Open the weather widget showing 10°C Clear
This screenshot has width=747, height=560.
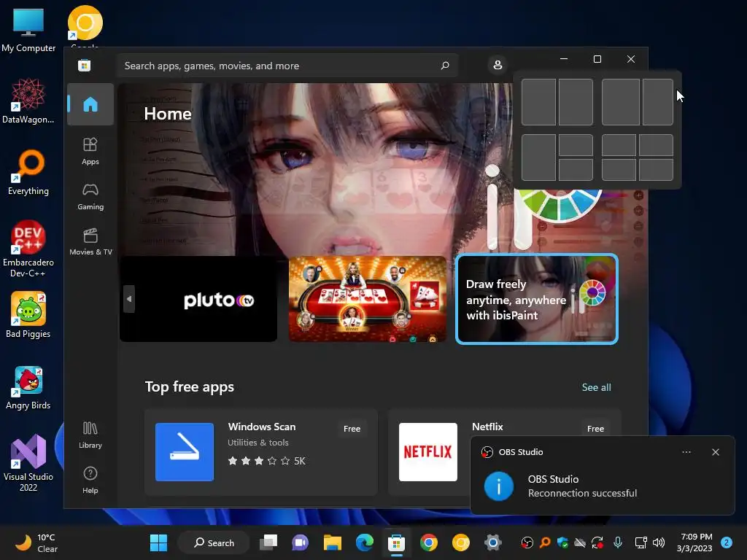click(x=36, y=542)
